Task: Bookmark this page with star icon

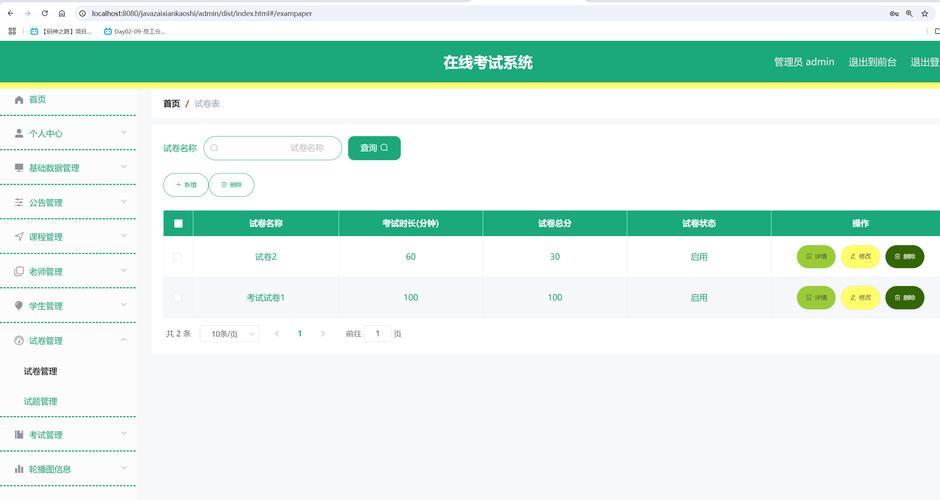Action: [924, 13]
